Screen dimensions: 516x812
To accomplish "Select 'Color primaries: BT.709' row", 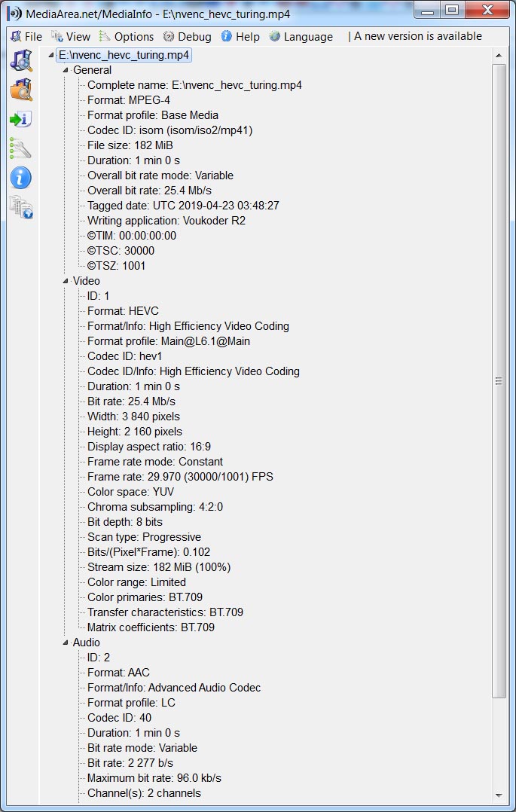I will pos(145,597).
